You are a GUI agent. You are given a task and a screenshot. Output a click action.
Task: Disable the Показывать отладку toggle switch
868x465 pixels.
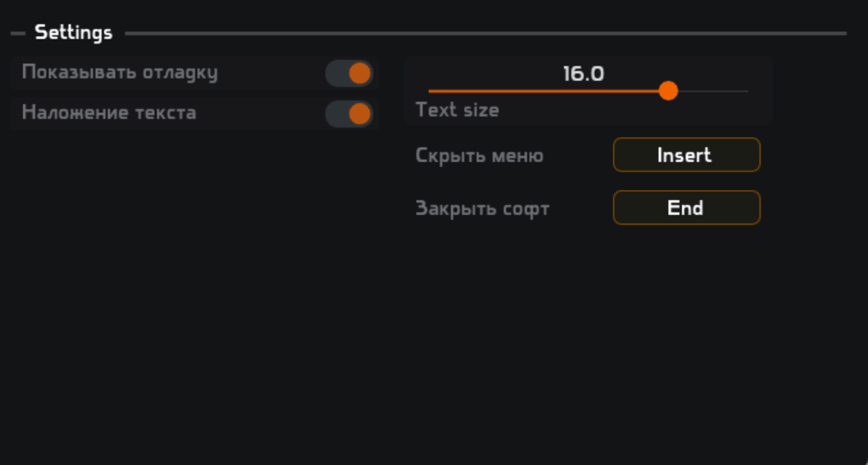coord(349,73)
